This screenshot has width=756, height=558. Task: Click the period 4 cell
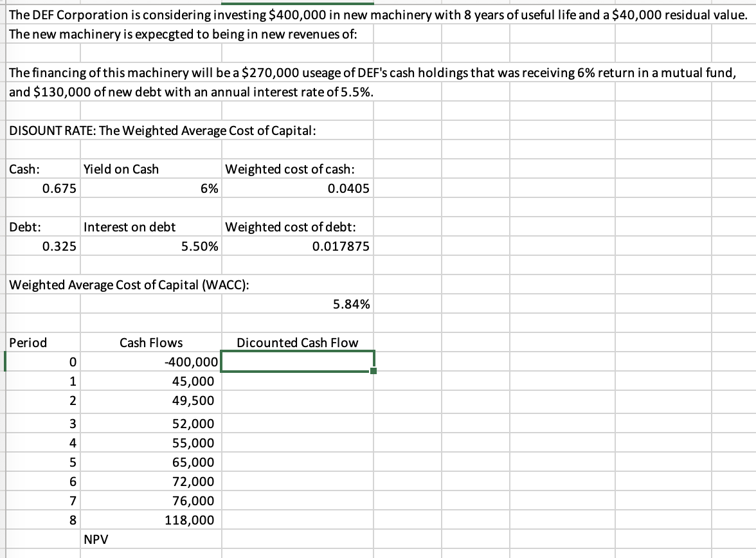pos(43,443)
